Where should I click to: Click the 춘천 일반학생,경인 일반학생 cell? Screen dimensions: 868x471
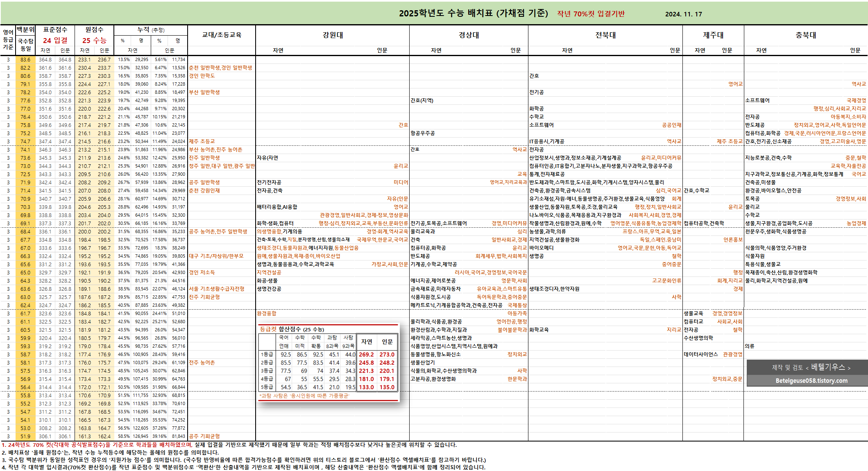(220, 68)
